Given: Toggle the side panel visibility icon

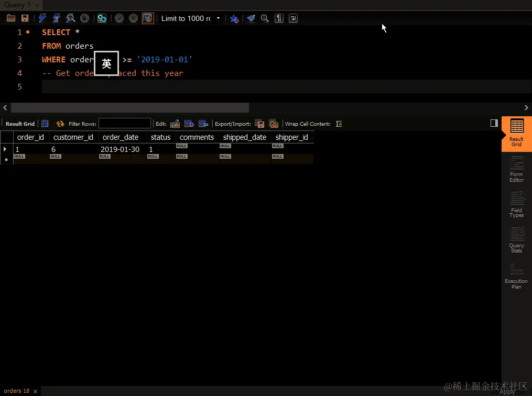Looking at the screenshot, I should tap(494, 123).
